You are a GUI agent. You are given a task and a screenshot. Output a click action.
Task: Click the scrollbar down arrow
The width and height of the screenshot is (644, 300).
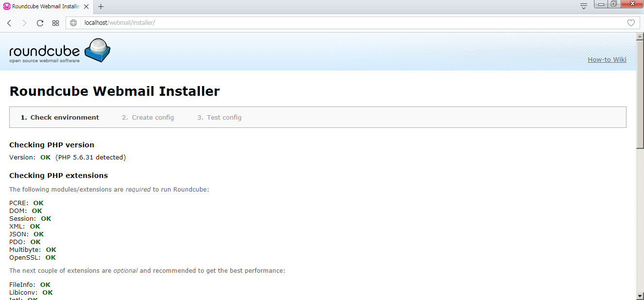640,295
